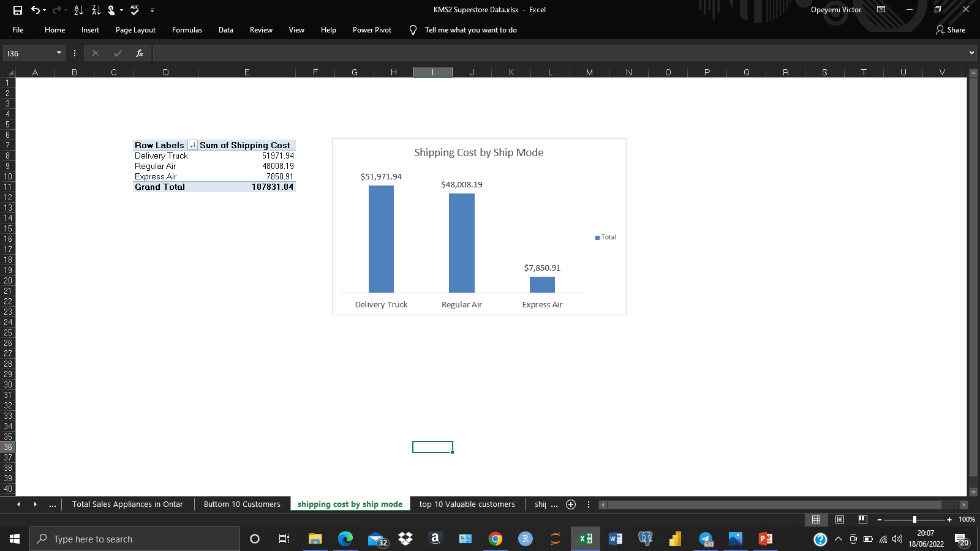This screenshot has width=980, height=551.
Task: Open the Insert Function fx dialog
Action: 140,53
